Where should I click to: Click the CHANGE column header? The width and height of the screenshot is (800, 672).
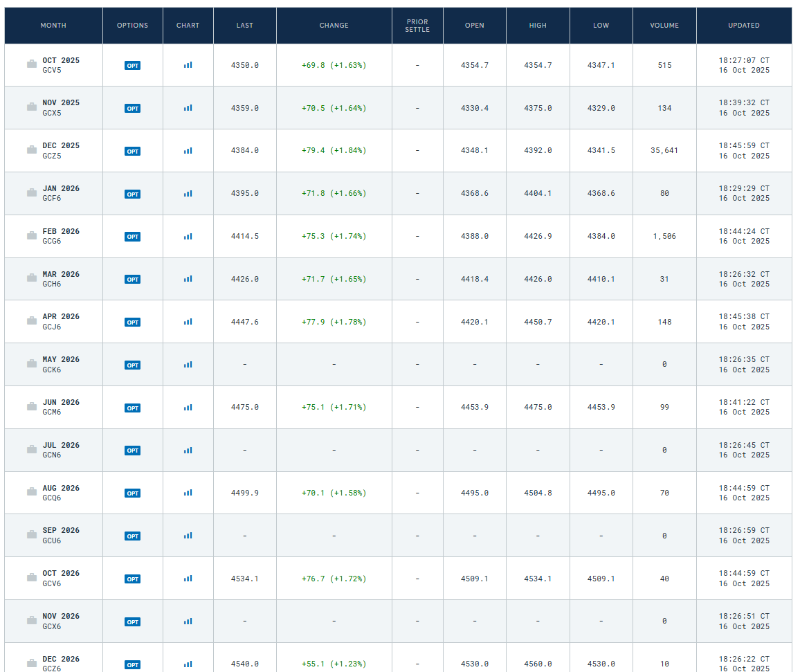click(x=334, y=26)
